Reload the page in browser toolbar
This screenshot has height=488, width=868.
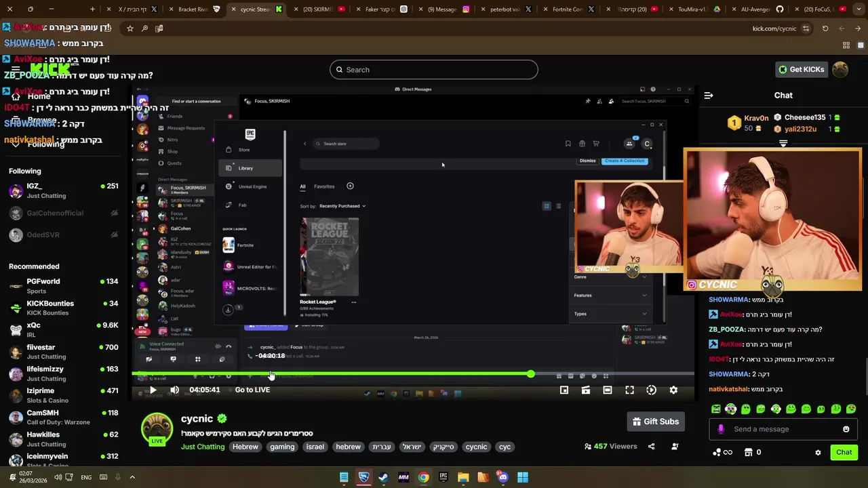point(825,28)
